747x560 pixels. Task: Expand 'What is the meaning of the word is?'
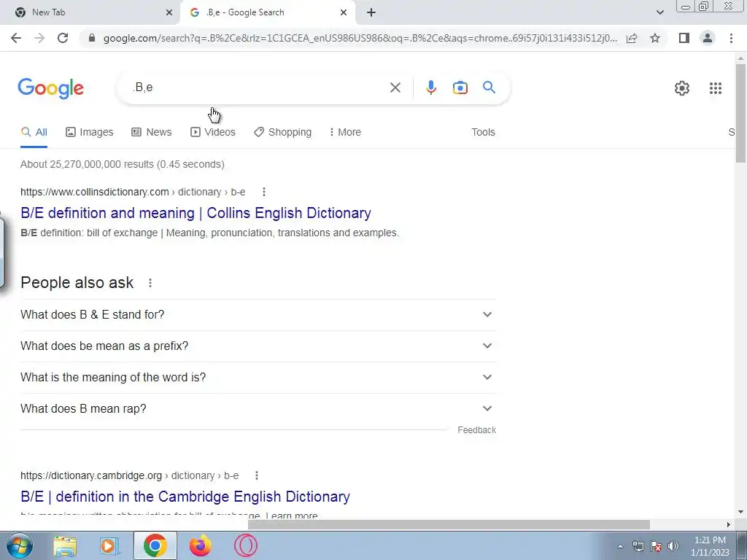(258, 378)
